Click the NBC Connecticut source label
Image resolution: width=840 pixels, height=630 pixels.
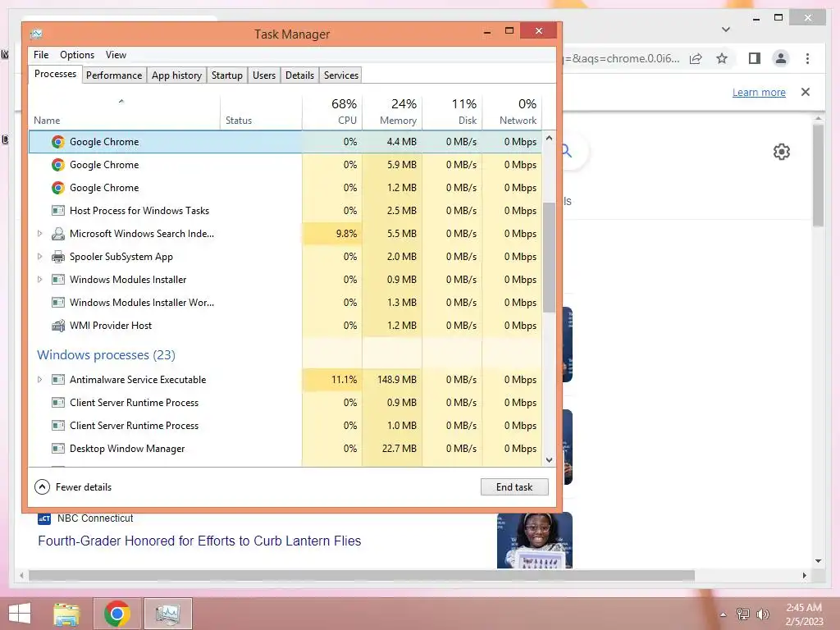[95, 518]
